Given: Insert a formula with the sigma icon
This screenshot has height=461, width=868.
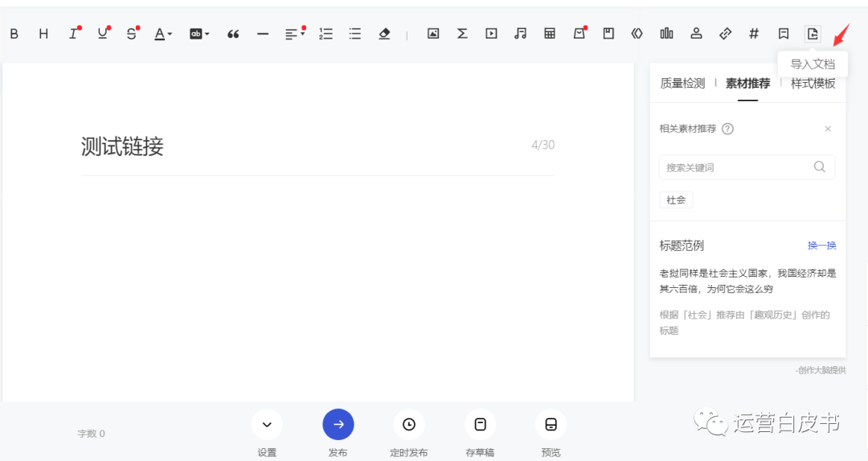Looking at the screenshot, I should click(x=462, y=34).
